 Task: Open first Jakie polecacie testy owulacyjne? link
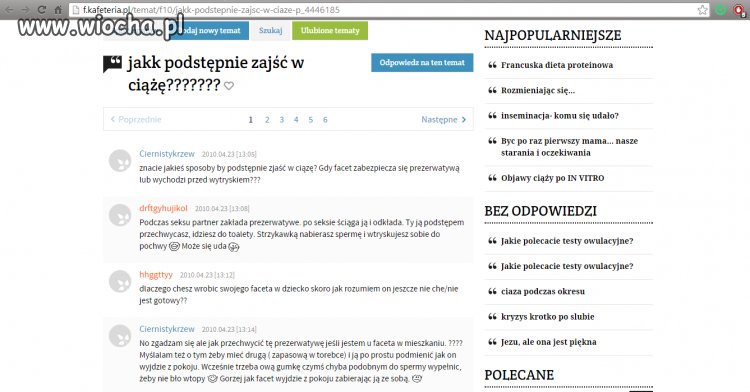[x=567, y=241]
